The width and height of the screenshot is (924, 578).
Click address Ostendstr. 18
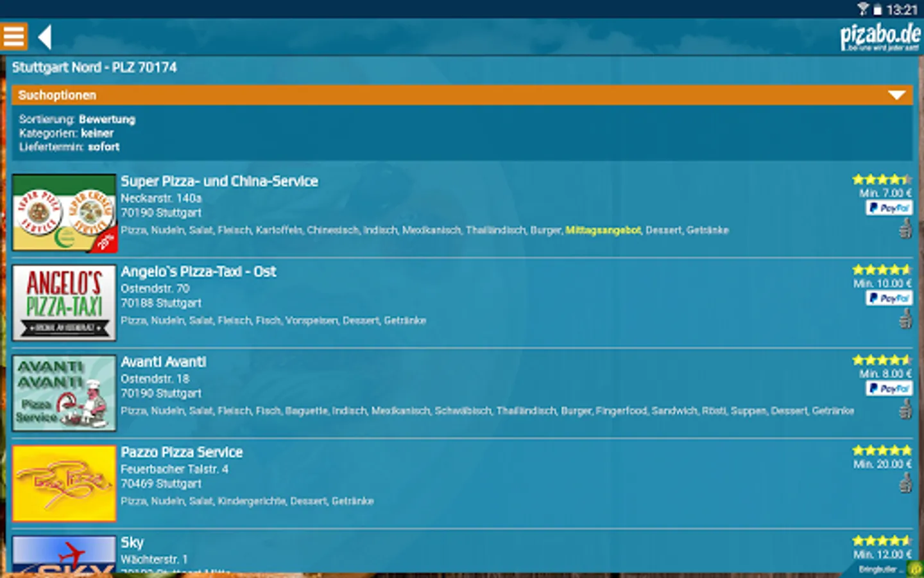pyautogui.click(x=155, y=379)
